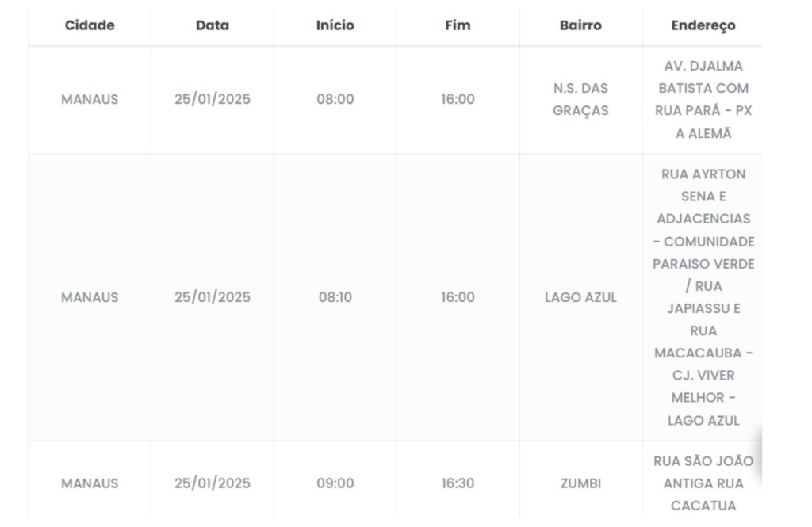Click the RUA AYRTON SENA address cell
The height and width of the screenshot is (527, 812).
(x=703, y=297)
